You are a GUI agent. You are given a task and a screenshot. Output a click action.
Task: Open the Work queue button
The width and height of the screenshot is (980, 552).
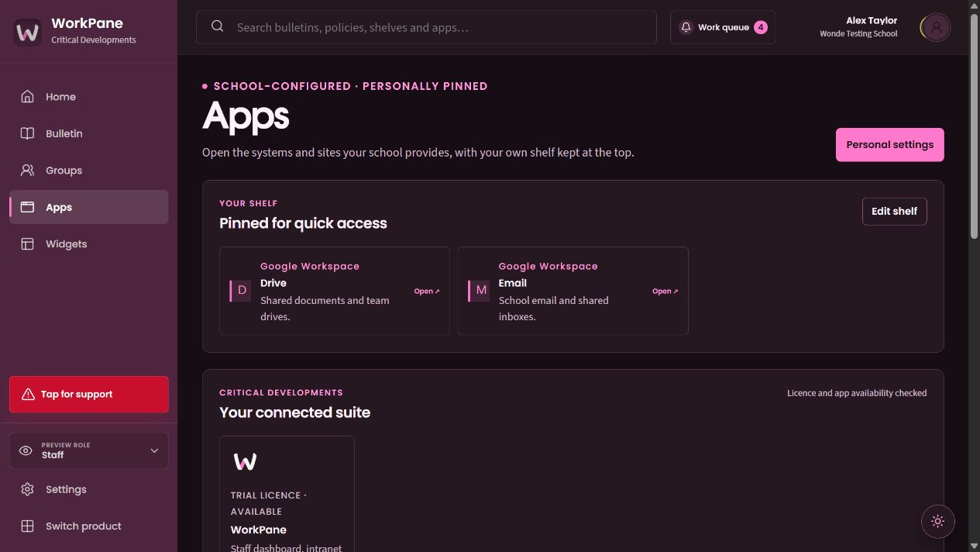click(x=723, y=27)
